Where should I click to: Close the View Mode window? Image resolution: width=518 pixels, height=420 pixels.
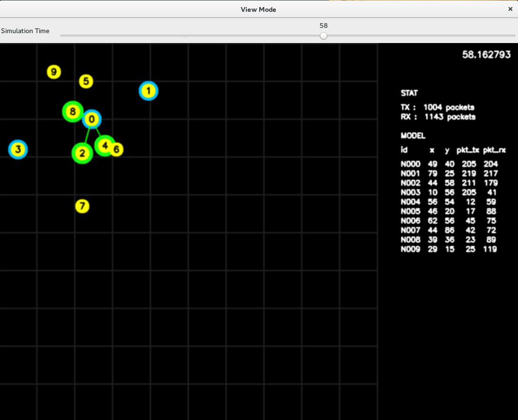(510, 9)
